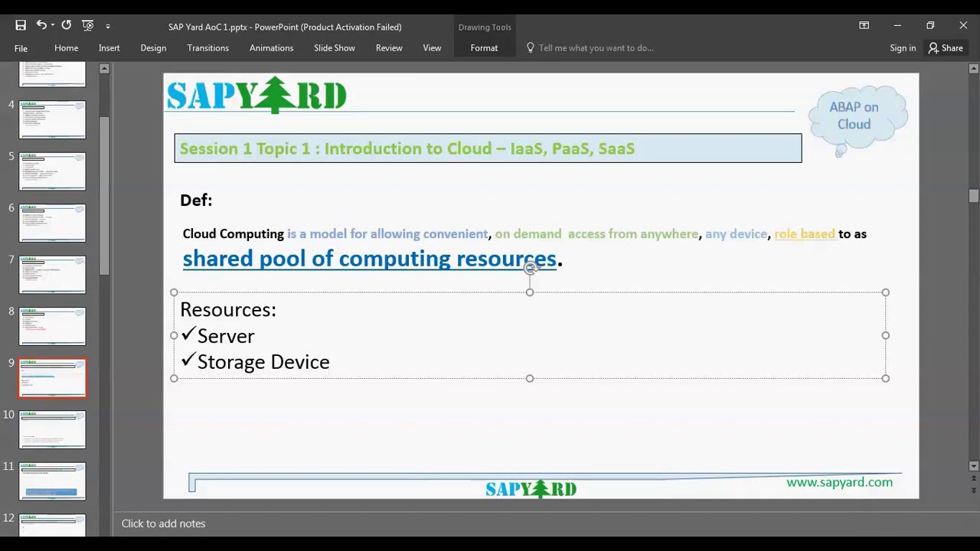Click the main editor scroll-up arrow
Screen dimensions: 980x551
pyautogui.click(x=973, y=69)
